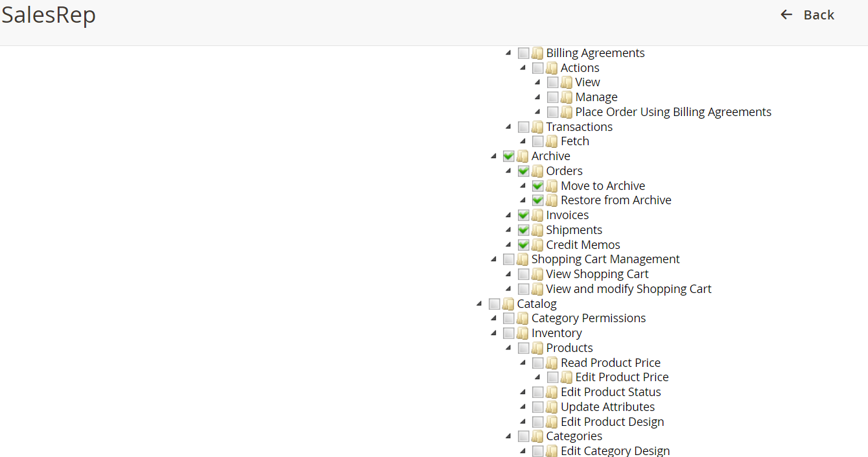Click folder icon next to Actions
The image size is (868, 457).
(x=552, y=68)
